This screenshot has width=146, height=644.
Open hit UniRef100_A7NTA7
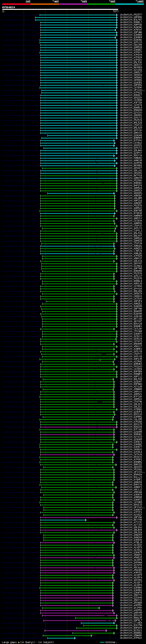pyautogui.click(x=131, y=30)
